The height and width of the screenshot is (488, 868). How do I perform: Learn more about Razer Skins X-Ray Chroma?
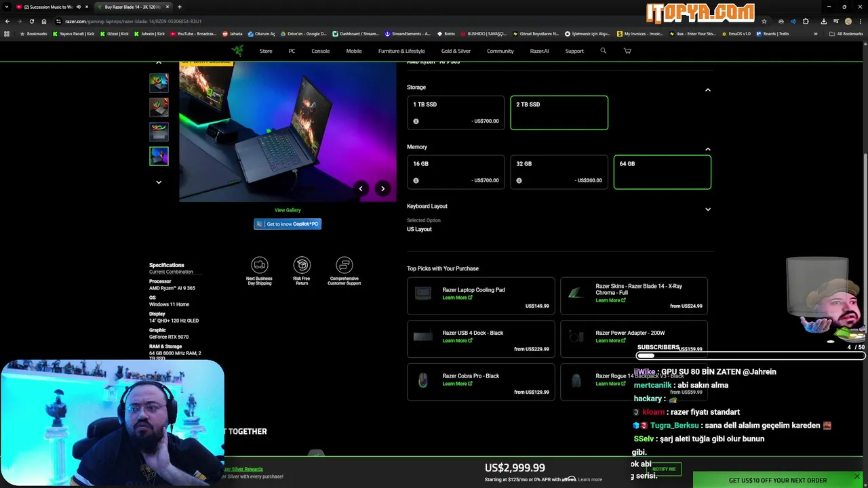610,300
